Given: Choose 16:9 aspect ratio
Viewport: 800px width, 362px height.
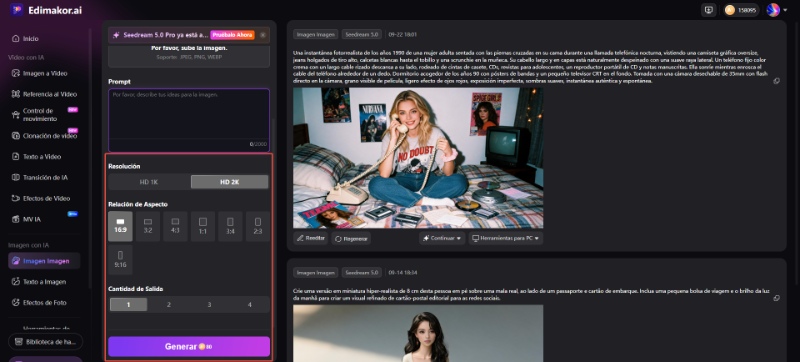Looking at the screenshot, I should point(120,226).
